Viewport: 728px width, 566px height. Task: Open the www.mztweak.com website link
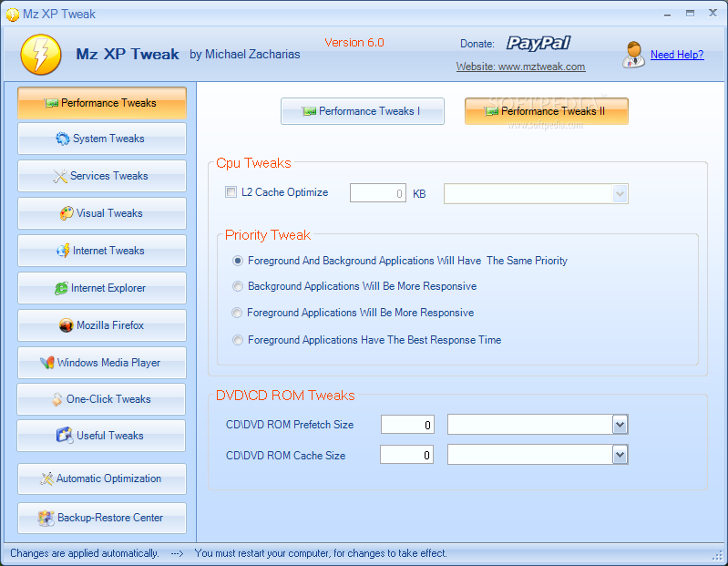(x=520, y=67)
